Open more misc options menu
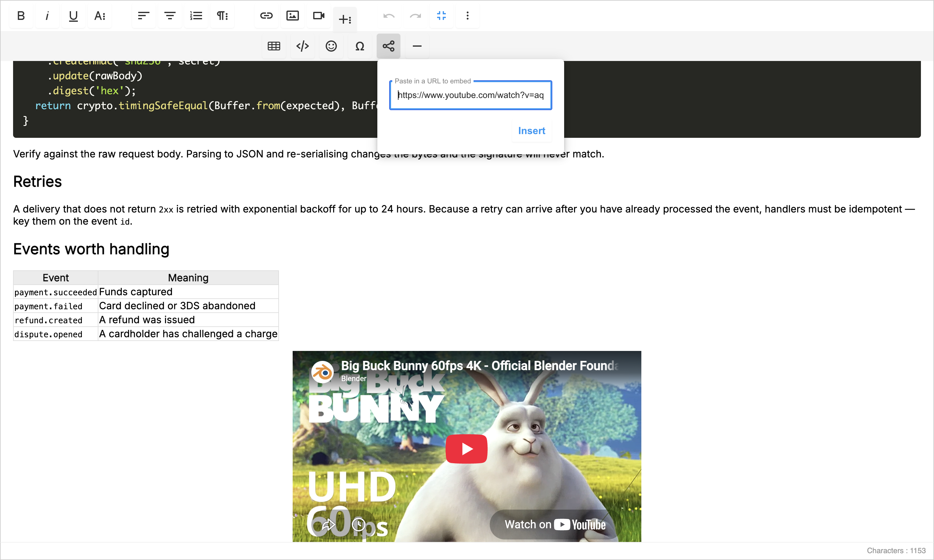934x560 pixels. coord(467,16)
